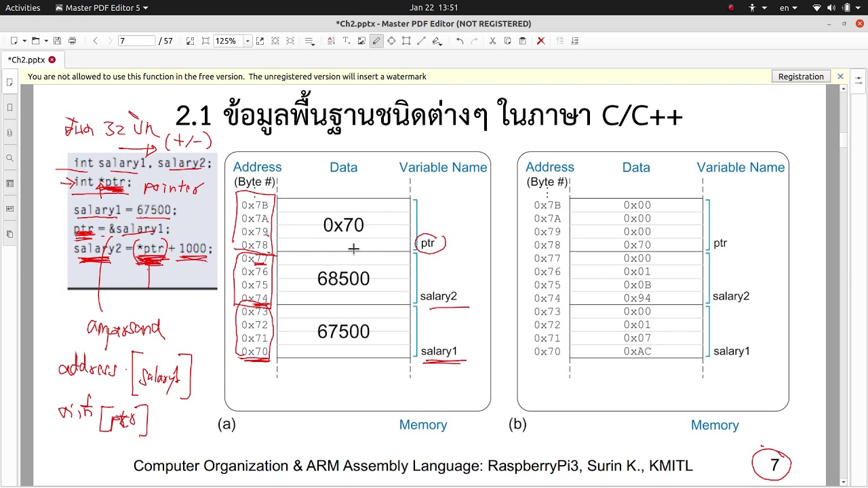
Task: Expand the open file recent dropdown arrow
Action: pos(45,41)
